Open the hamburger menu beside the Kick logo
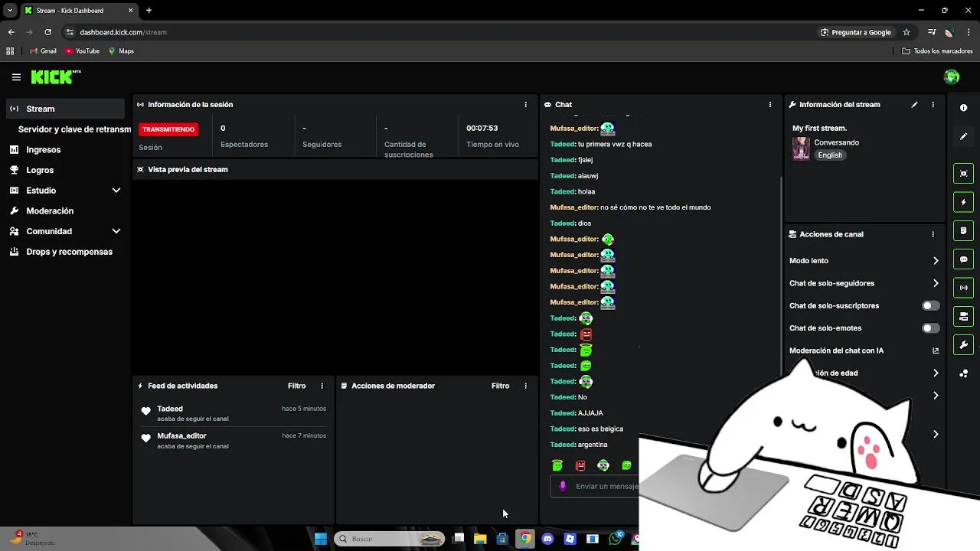Screen dimensions: 980x551 click(16, 77)
